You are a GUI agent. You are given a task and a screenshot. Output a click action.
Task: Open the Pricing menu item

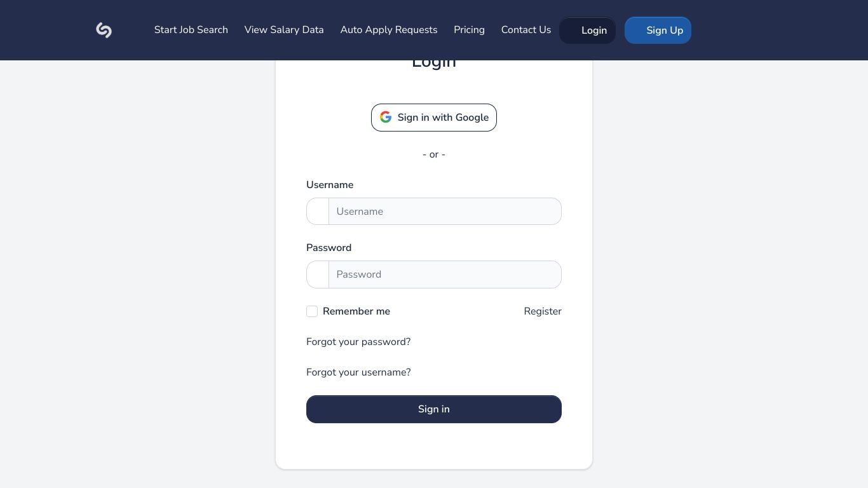pyautogui.click(x=469, y=30)
